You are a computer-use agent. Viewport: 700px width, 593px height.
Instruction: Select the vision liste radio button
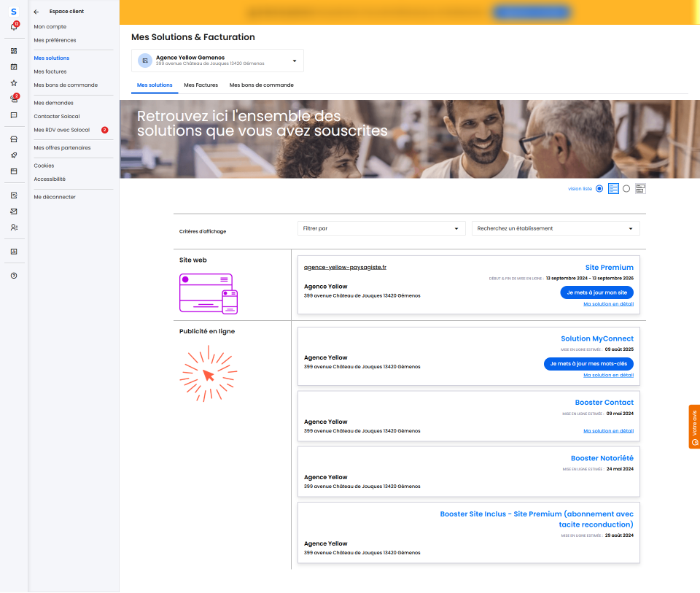(x=599, y=189)
